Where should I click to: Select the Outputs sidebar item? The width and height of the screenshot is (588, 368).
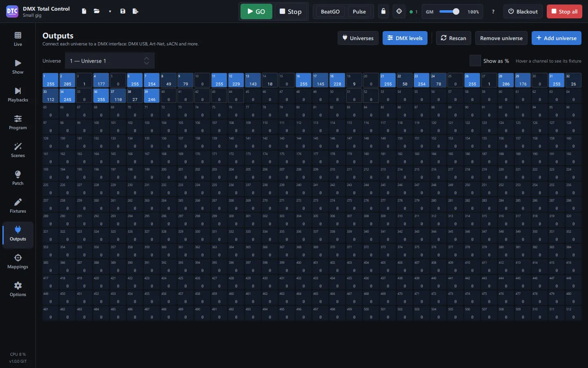(x=18, y=234)
